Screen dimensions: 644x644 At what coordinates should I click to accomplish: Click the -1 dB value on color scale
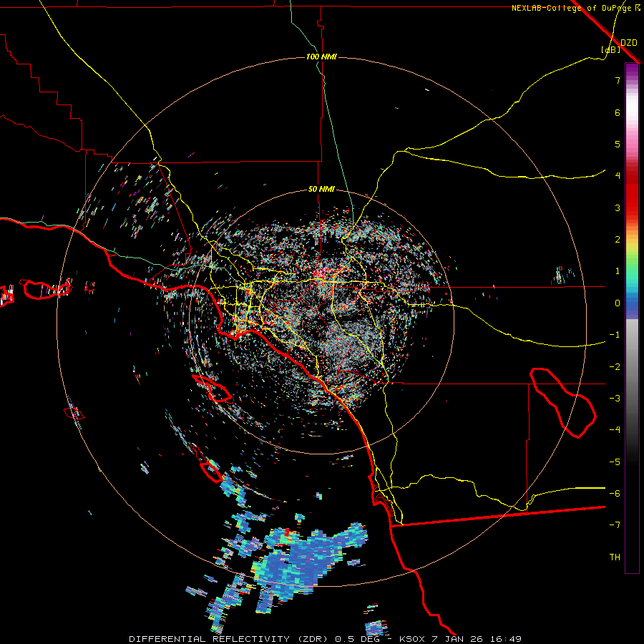click(x=615, y=335)
